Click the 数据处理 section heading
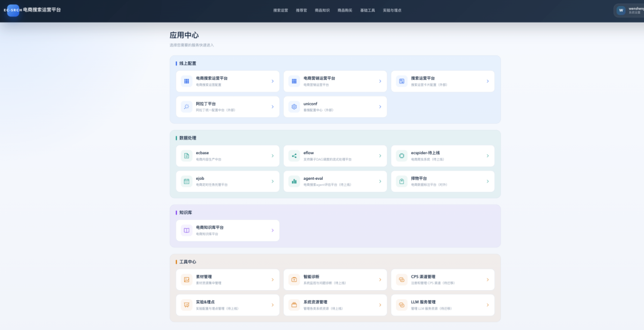Screen dimensions: 644x330 tap(188, 138)
